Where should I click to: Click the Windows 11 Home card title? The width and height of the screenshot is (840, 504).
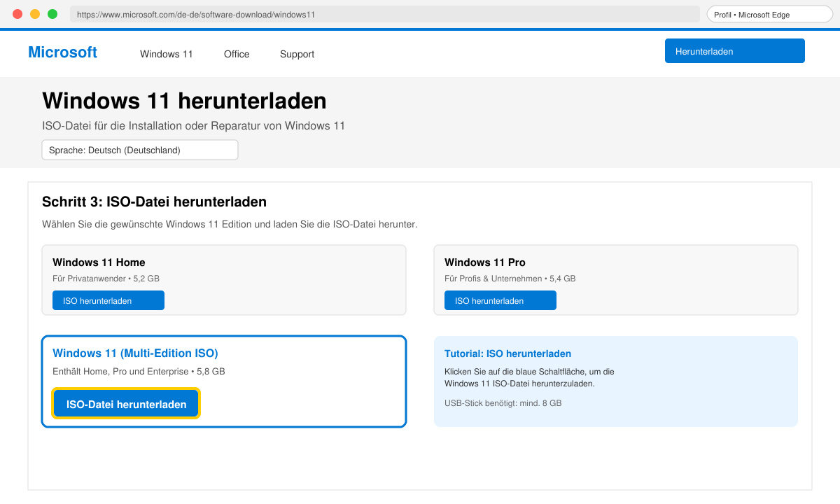coord(99,262)
